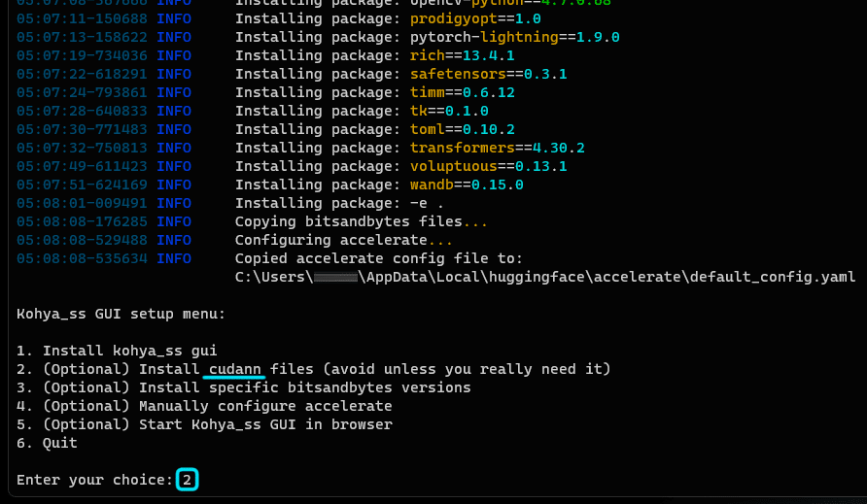The image size is (867, 504).
Task: Click timestamp '05:08:08-535634'
Action: (82, 258)
